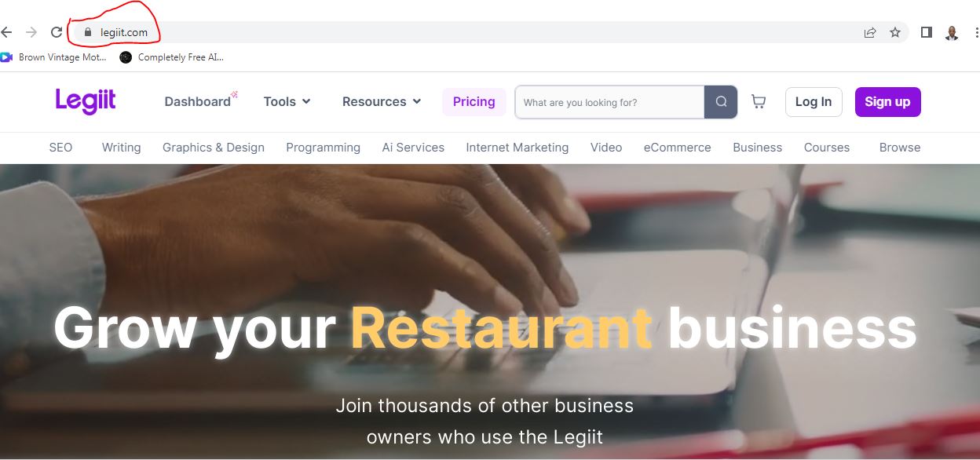980x460 pixels.
Task: Click the magnifier search button
Action: pyautogui.click(x=721, y=102)
